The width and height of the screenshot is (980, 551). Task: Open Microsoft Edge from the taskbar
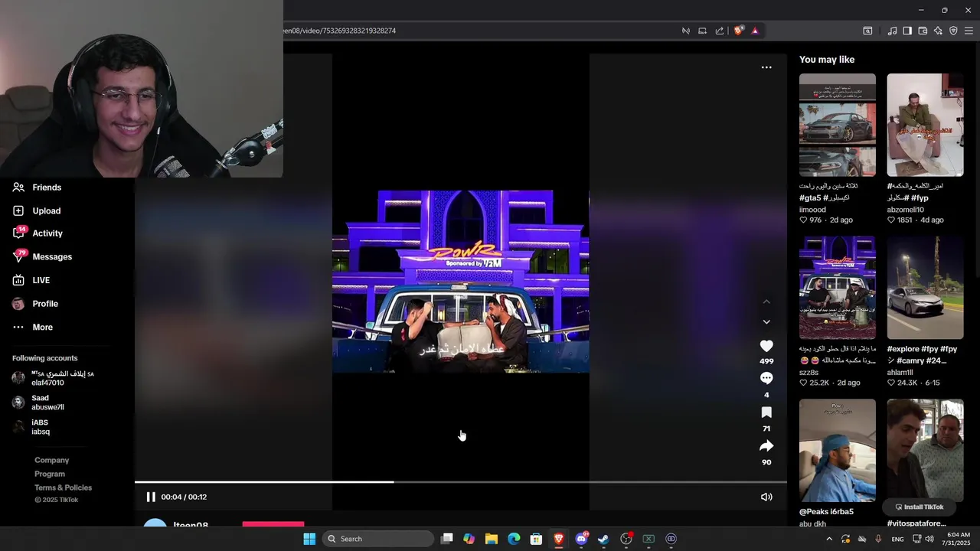pos(514,539)
